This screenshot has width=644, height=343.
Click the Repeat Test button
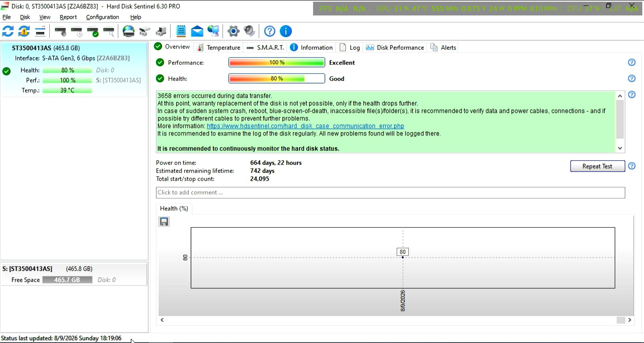tap(597, 166)
